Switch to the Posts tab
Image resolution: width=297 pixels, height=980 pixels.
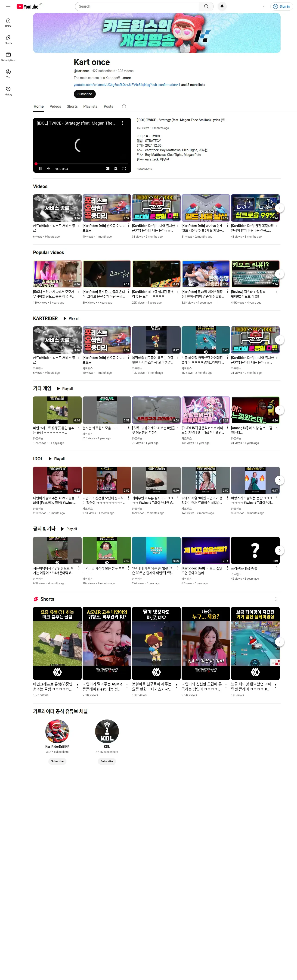point(108,107)
